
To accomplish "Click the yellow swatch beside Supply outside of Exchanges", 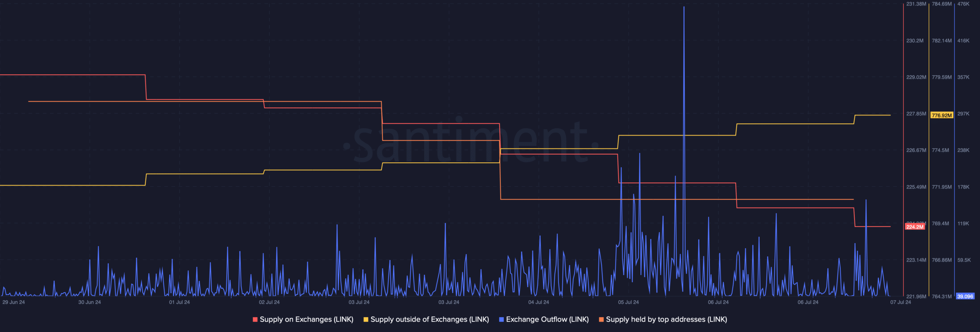I will [x=366, y=319].
